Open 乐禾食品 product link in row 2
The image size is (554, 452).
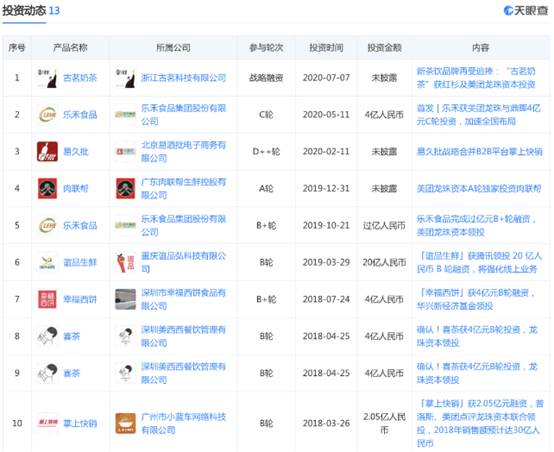80,115
